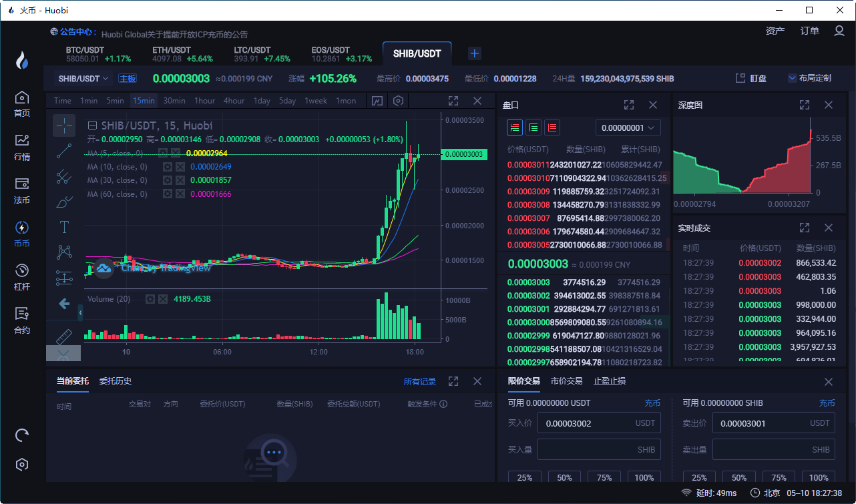
Task: Open the 首页 home section in sidebar
Action: pos(22,104)
